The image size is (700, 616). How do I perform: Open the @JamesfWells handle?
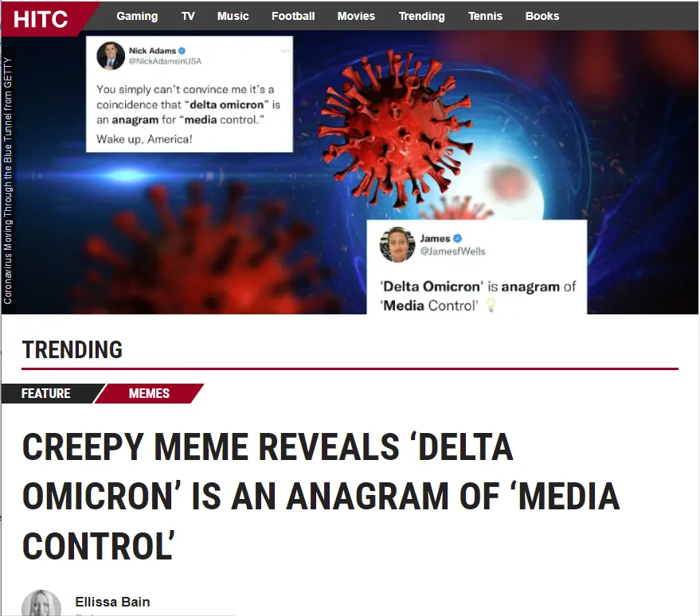[452, 251]
